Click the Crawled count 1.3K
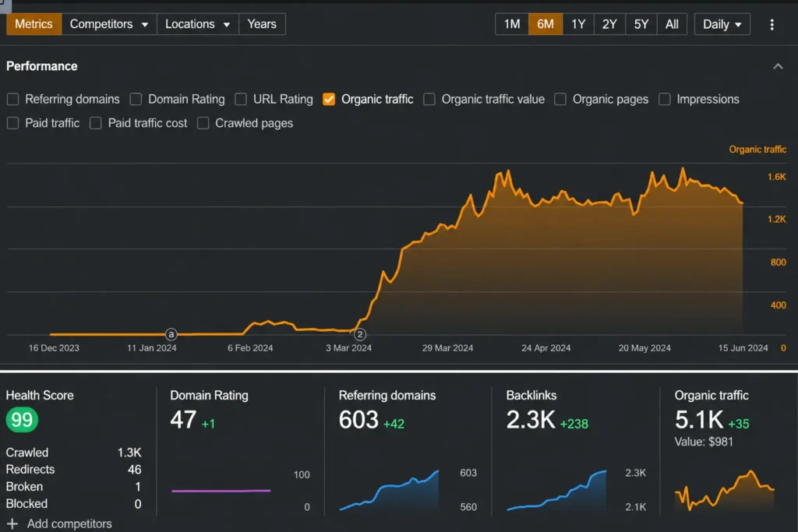This screenshot has width=798, height=532. 129,453
